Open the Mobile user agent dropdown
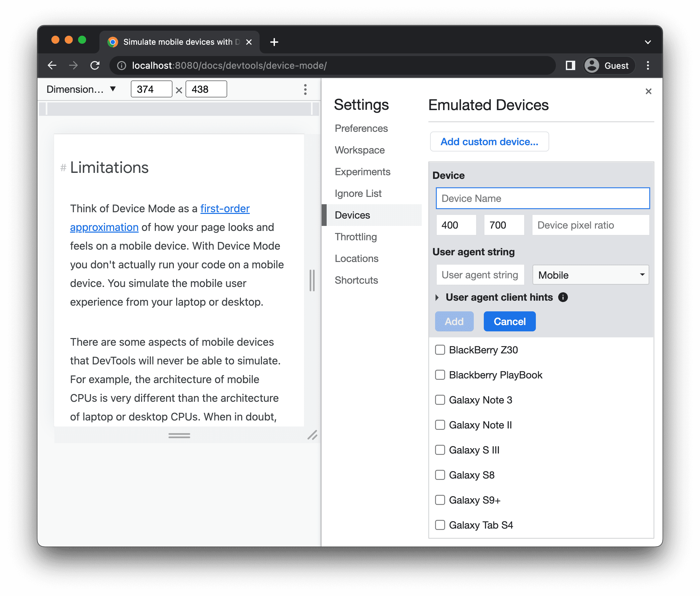The width and height of the screenshot is (700, 596). [590, 274]
